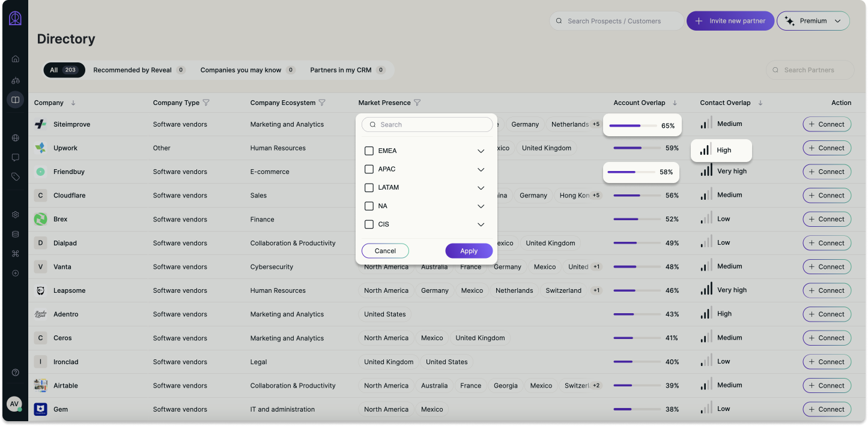Open the Premium dropdown
Screen dimensions: 868x426
click(813, 21)
